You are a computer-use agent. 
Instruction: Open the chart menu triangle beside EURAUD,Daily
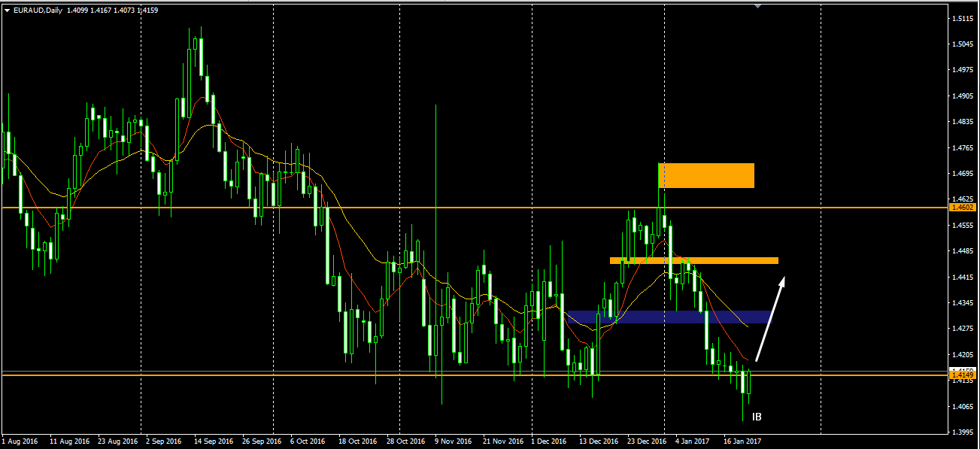[7, 10]
